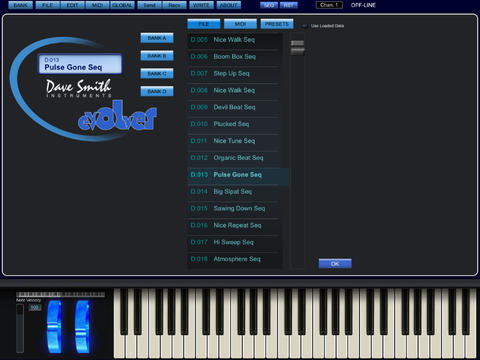Viewport: 480px width, 360px height.
Task: Open the BANK menu in top bar
Action: (x=20, y=5)
